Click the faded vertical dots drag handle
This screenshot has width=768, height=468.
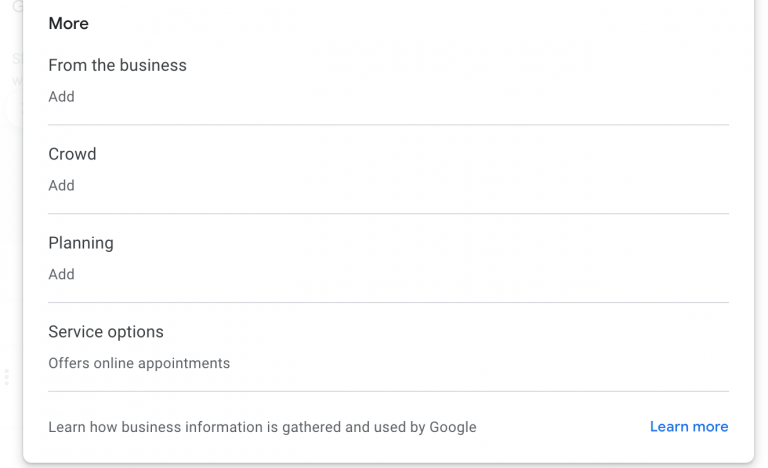point(6,377)
